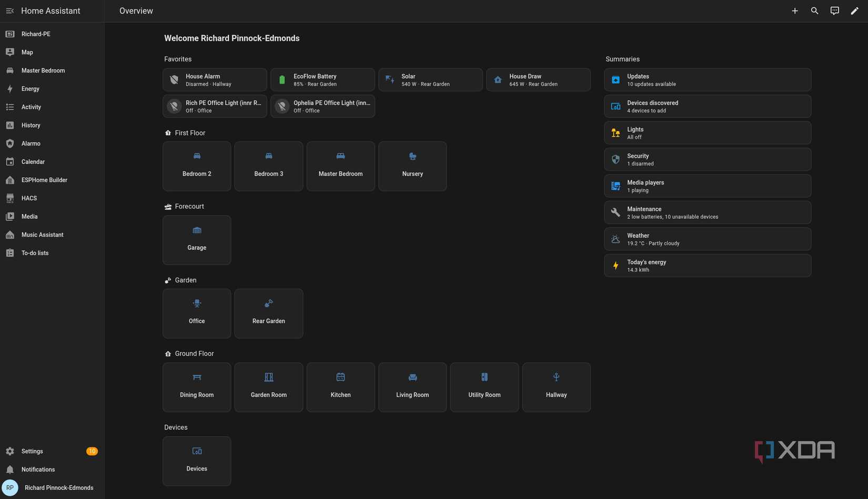Open Energy in the sidebar
The image size is (868, 499).
coord(52,89)
